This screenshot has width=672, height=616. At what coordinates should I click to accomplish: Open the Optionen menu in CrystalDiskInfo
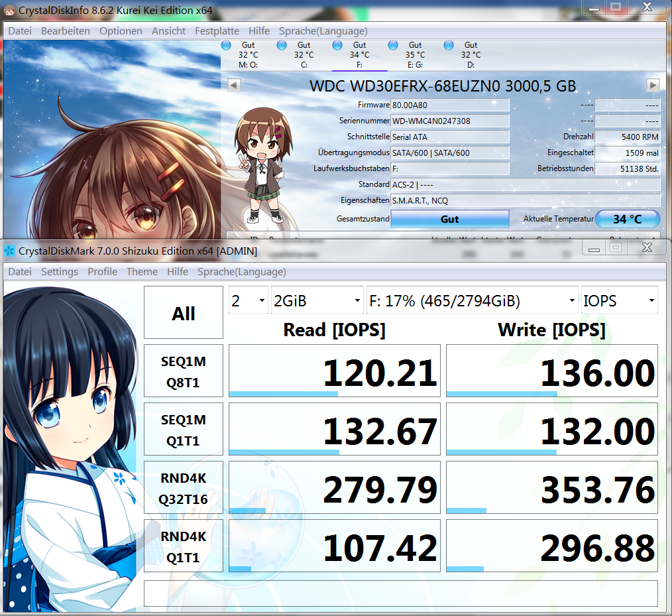click(121, 31)
